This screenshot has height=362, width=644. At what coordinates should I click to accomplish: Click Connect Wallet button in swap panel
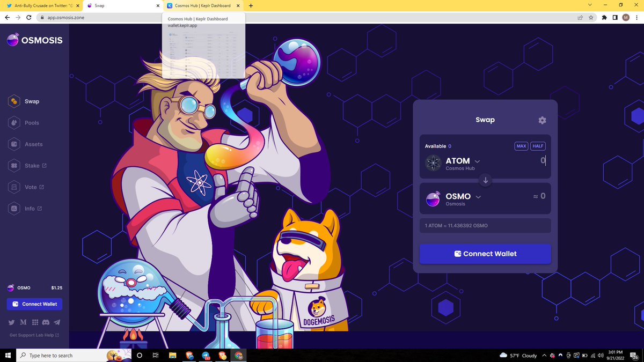[x=485, y=254]
